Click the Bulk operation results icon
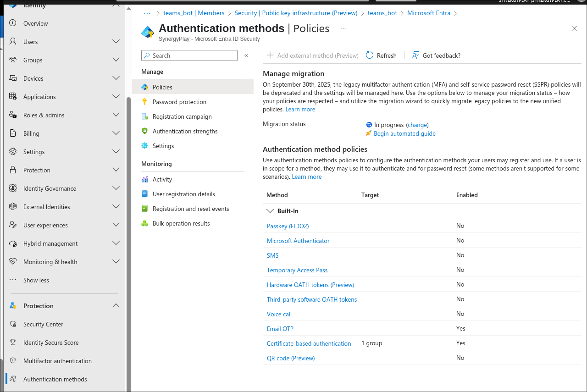 [x=145, y=223]
